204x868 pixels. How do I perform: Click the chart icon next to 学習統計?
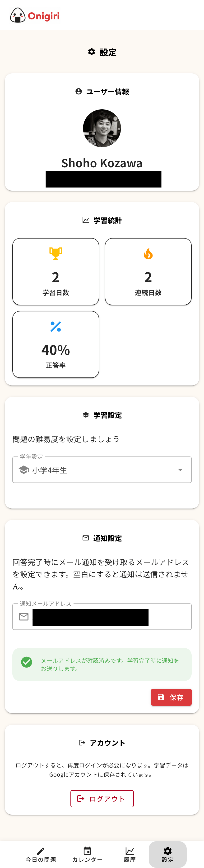click(86, 220)
